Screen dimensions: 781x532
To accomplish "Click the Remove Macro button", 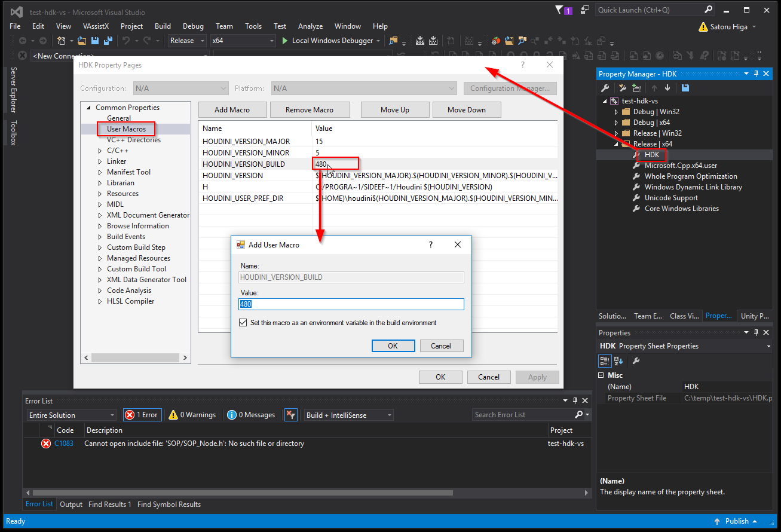I will (310, 110).
